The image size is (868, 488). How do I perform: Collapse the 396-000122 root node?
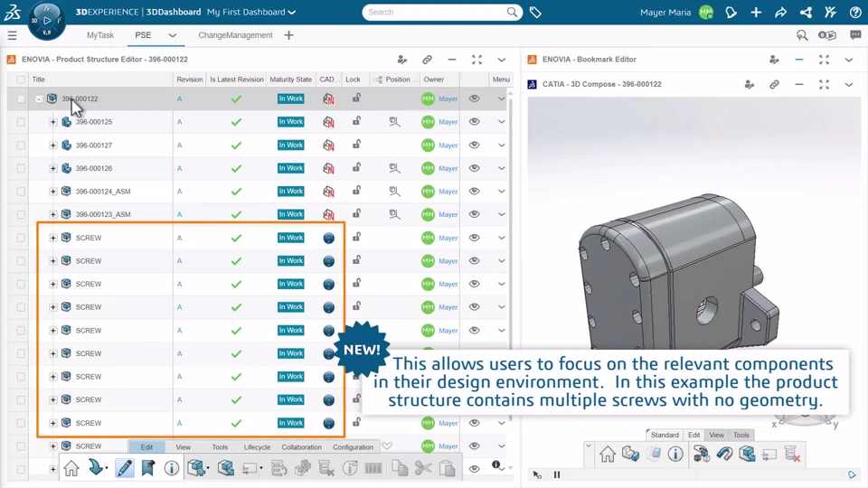[x=39, y=99]
